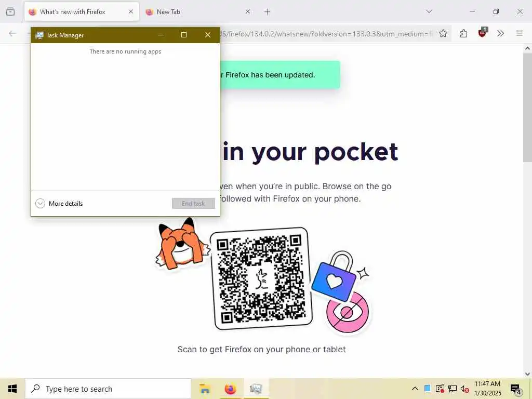Maximize the Task Manager window
The width and height of the screenshot is (532, 399).
[184, 35]
